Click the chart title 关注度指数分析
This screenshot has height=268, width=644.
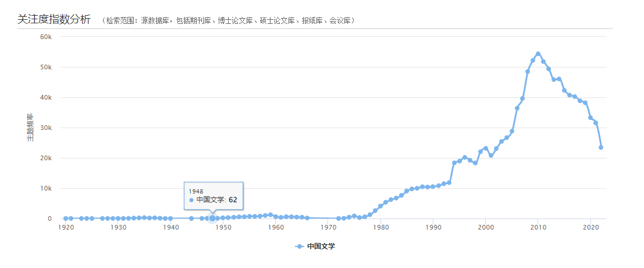click(x=54, y=19)
